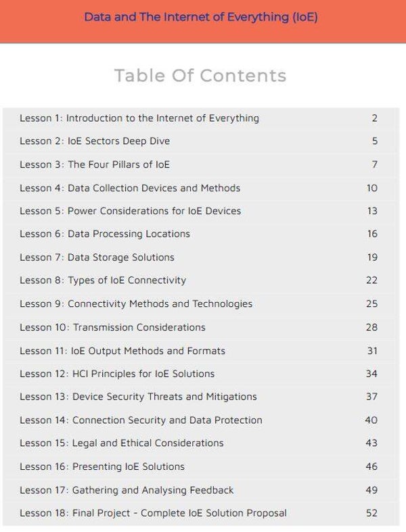Screen dimensions: 406x532
Task: Select Lesson 3: The Four Pillars of IoE
Action: point(95,164)
